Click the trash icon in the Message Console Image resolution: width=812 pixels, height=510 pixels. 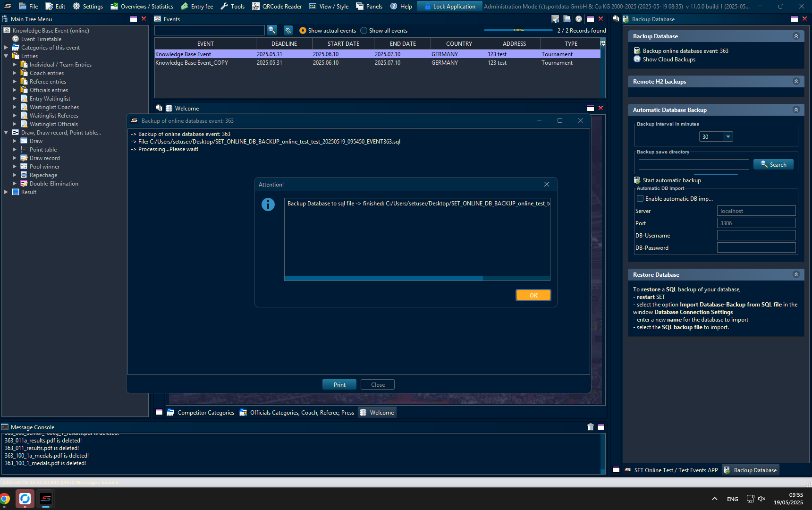pos(591,427)
